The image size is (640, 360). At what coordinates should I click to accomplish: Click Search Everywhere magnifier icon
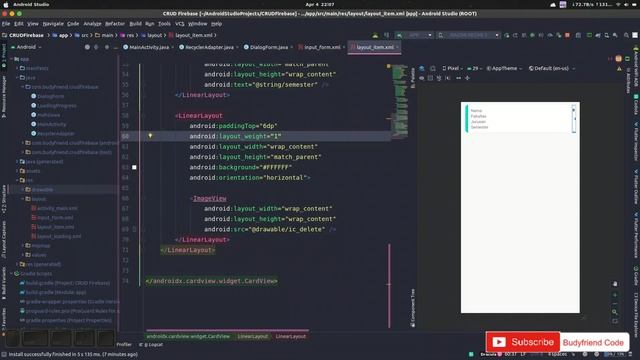pyautogui.click(x=626, y=35)
